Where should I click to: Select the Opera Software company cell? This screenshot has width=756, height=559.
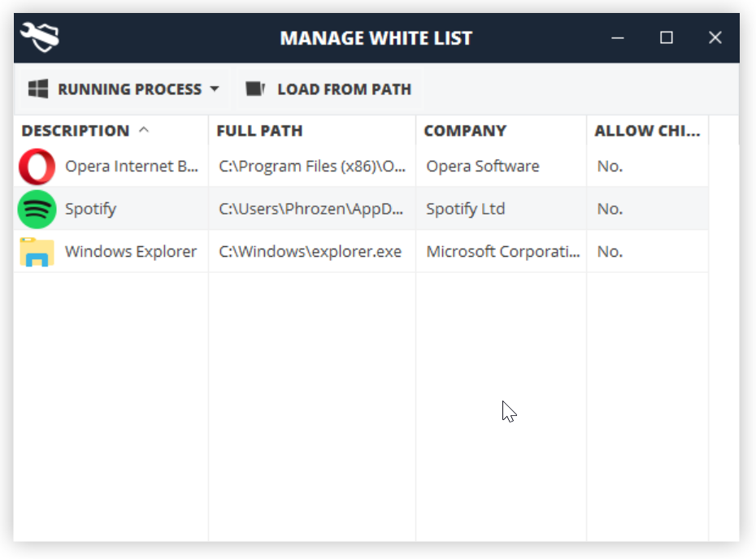pos(483,167)
